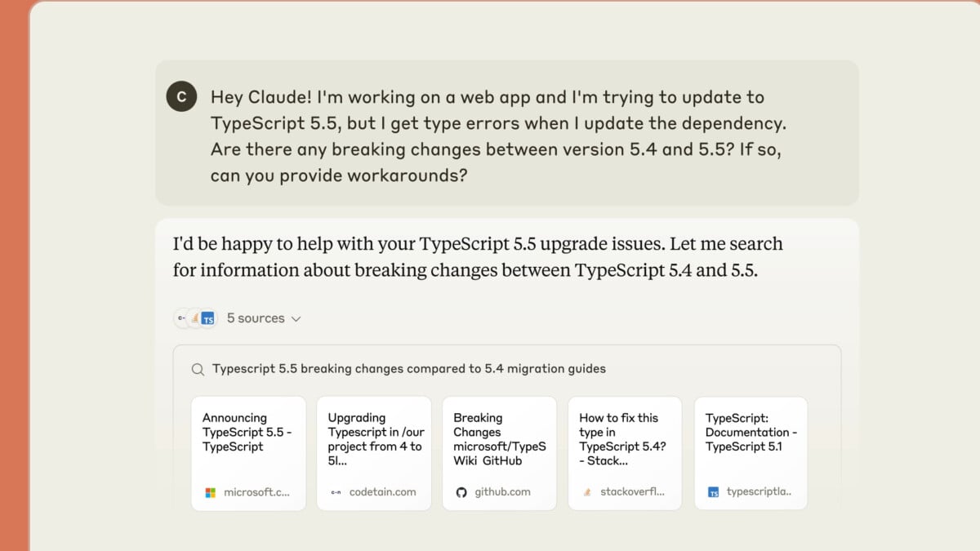980x551 pixels.
Task: Follow the github.com link
Action: 503,492
